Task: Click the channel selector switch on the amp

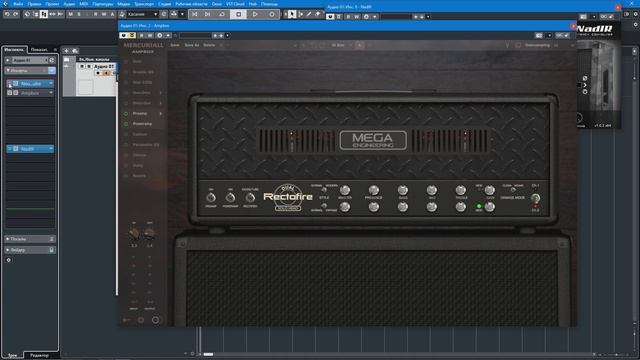Action: point(535,198)
